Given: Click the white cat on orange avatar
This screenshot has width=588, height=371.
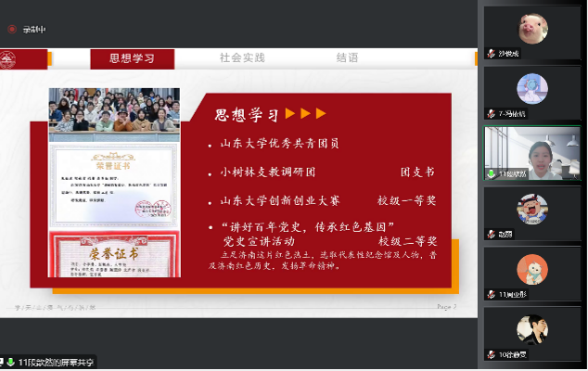Looking at the screenshot, I should (x=532, y=269).
